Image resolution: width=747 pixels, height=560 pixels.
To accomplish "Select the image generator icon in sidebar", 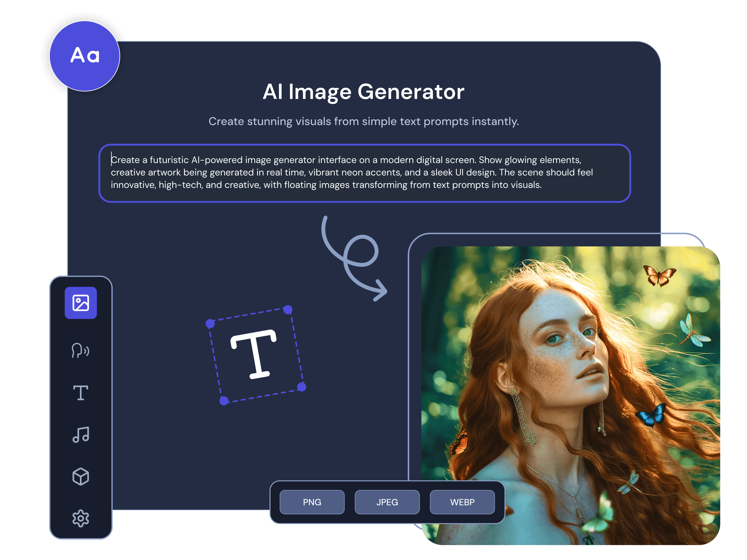I will 81,303.
